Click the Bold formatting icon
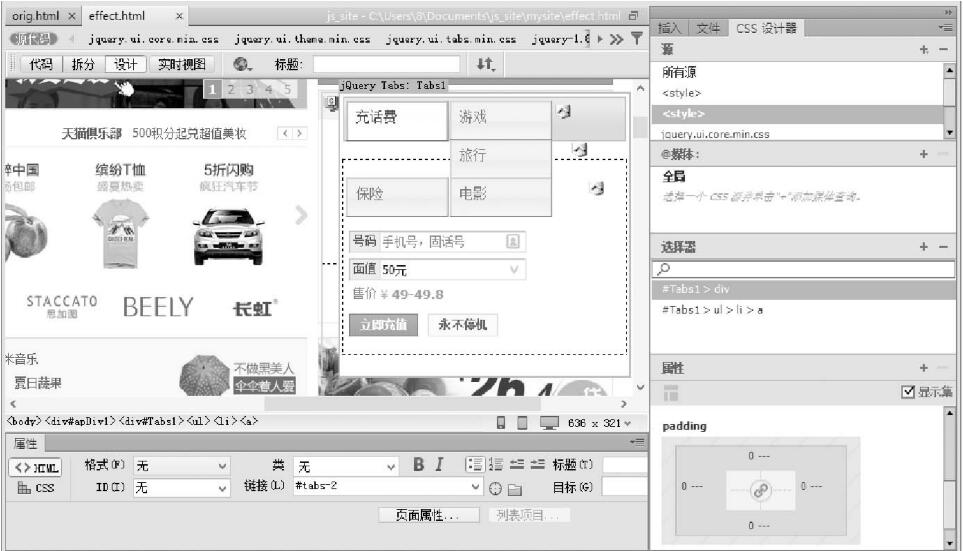The image size is (963, 551). point(420,465)
